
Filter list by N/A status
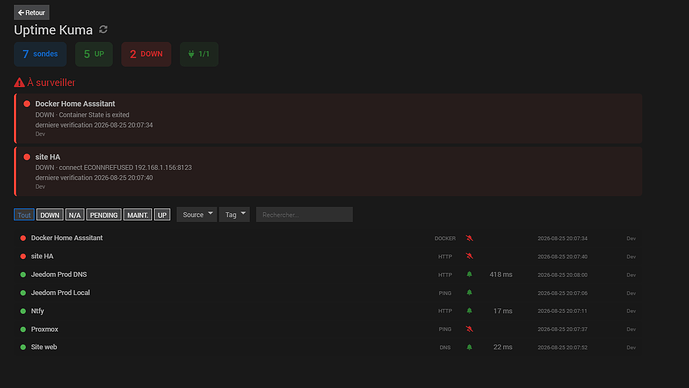[x=75, y=215]
